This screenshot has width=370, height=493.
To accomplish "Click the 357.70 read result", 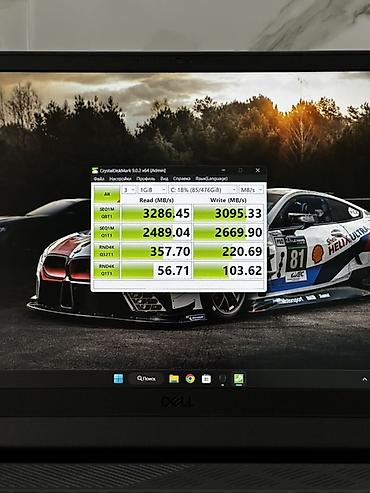I will 156,251.
